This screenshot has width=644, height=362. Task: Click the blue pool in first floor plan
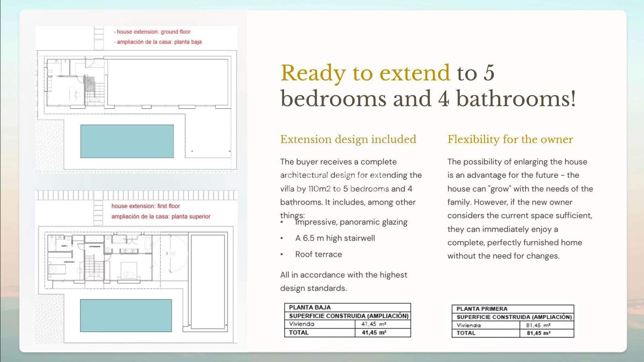tap(126, 316)
